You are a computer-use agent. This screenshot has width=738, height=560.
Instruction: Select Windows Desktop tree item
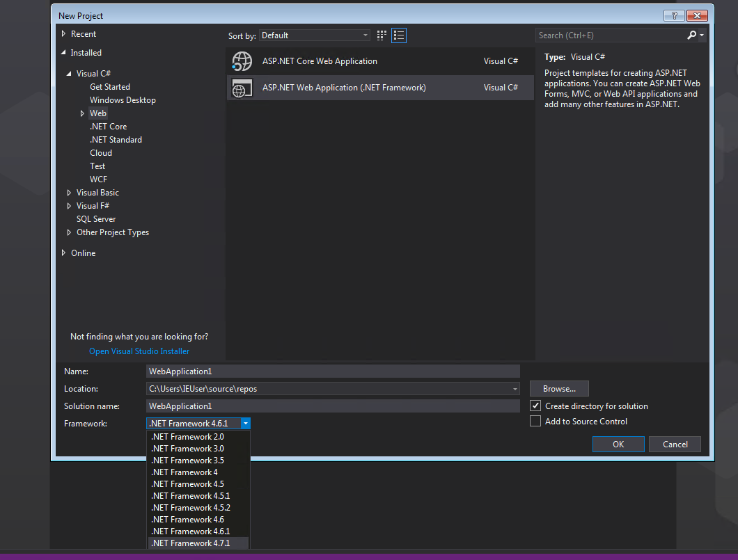(x=123, y=100)
